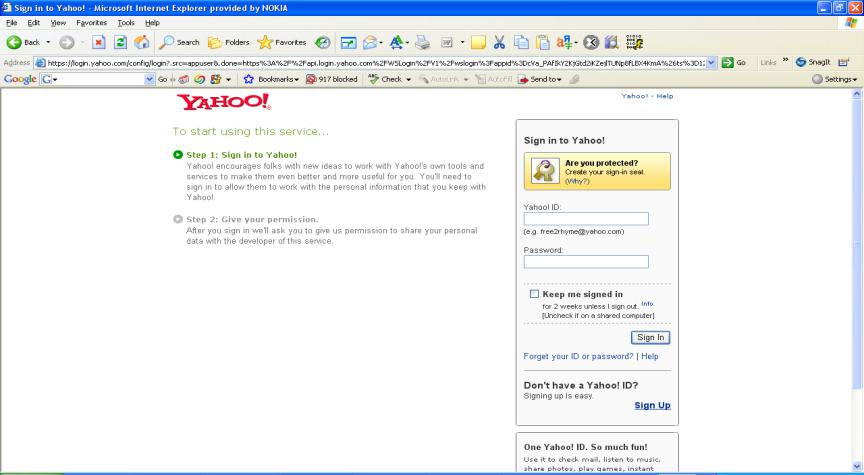Click the 917 blocked popup blocker
864x475 pixels.
pos(332,79)
